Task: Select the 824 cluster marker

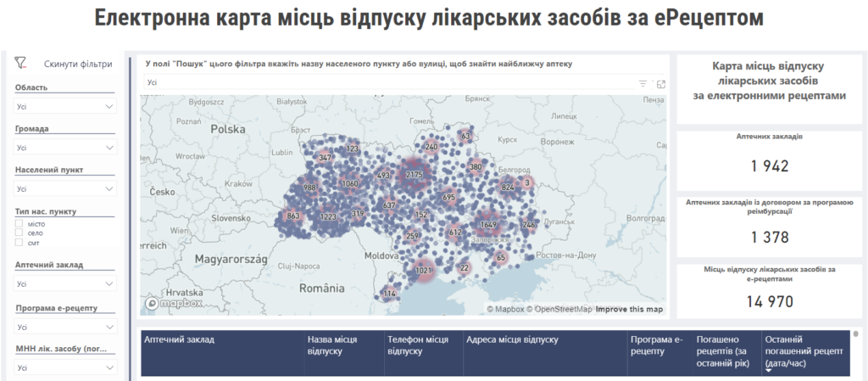Action: click(x=508, y=188)
